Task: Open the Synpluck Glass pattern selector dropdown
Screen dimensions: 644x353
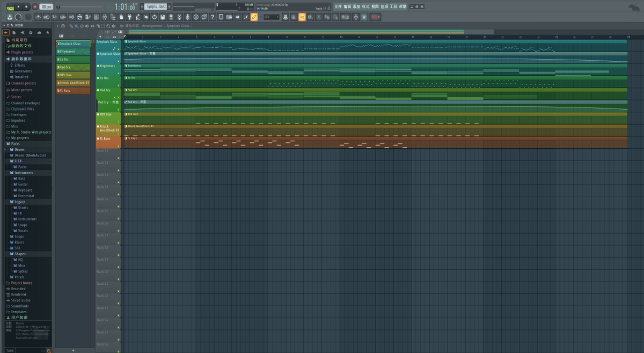Action: [156, 6]
